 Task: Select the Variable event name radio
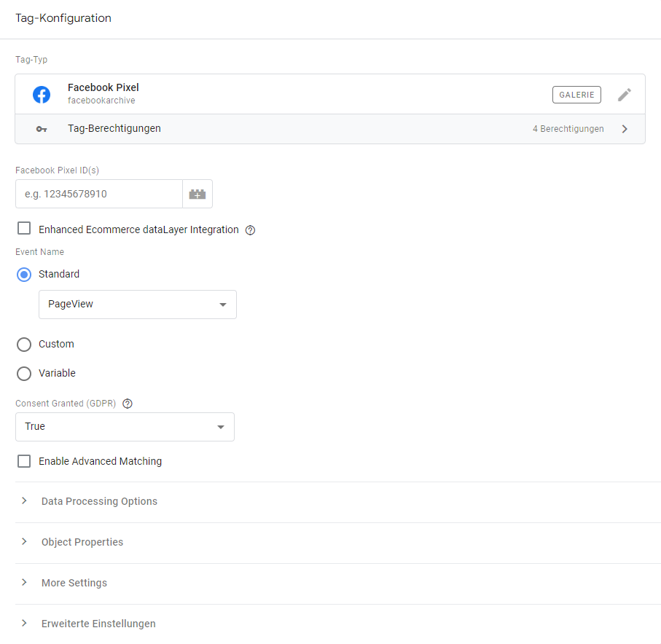24,374
